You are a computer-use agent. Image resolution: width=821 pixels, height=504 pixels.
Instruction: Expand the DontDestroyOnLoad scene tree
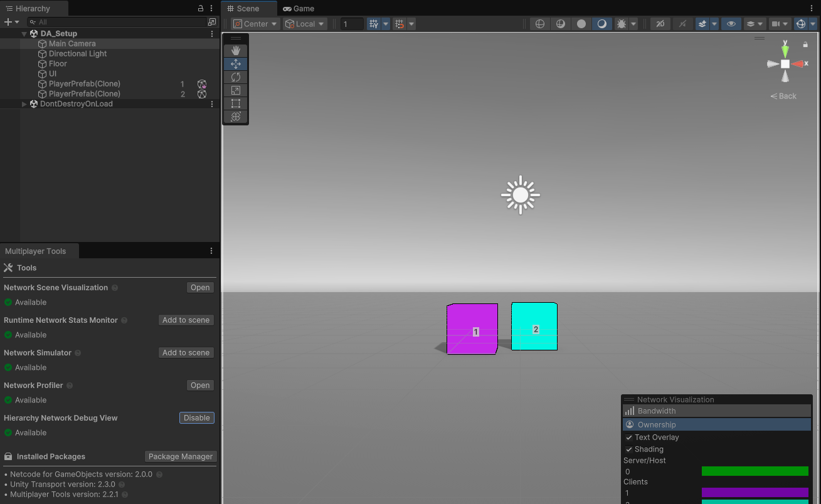[24, 104]
